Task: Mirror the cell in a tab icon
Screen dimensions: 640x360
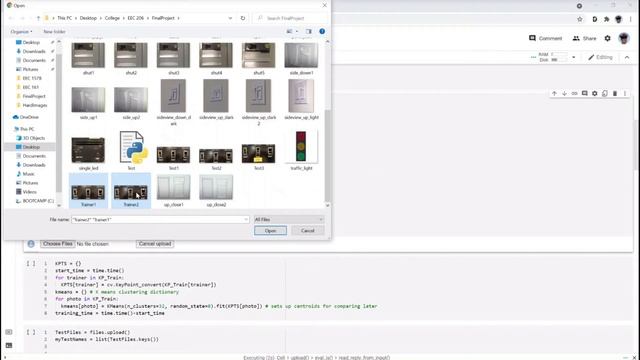Action: click(x=605, y=93)
